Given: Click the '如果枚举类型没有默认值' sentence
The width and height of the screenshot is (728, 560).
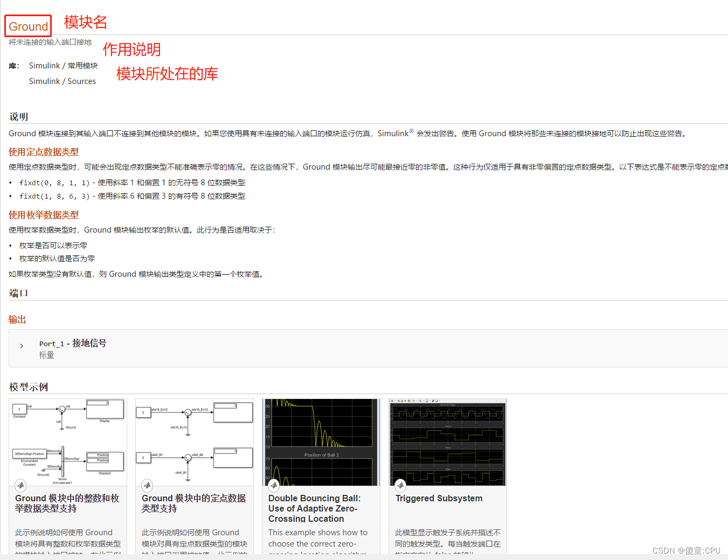Looking at the screenshot, I should tap(137, 274).
